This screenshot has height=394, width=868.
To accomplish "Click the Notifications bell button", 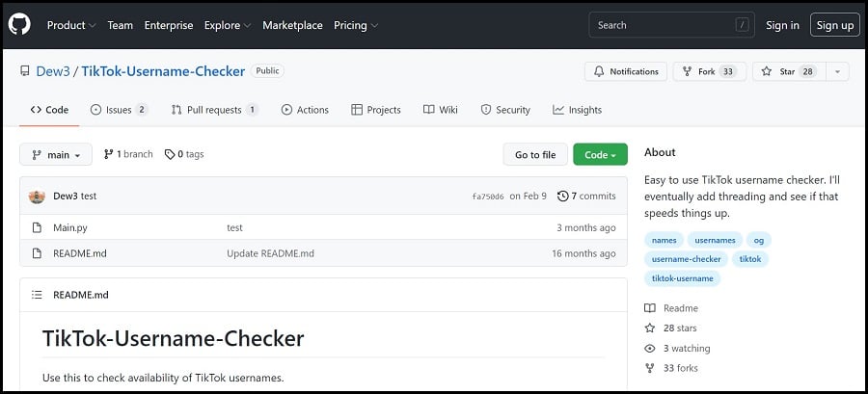I will (x=626, y=71).
